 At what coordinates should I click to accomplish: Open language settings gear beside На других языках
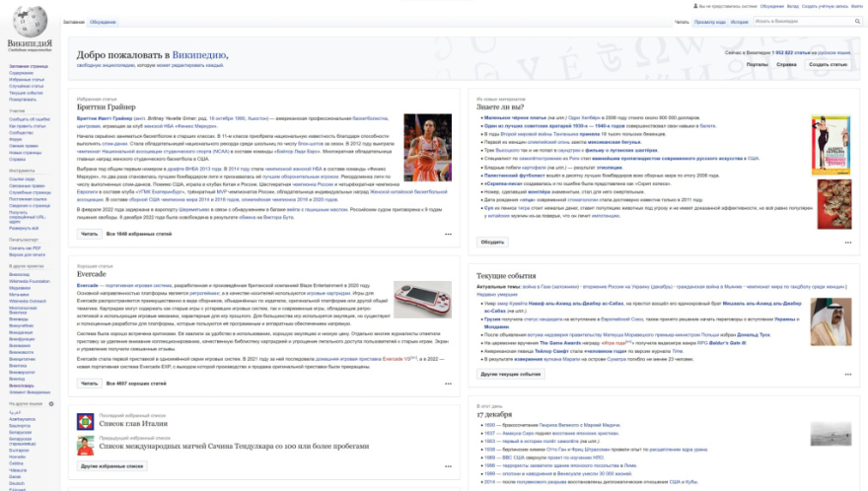coord(53,404)
